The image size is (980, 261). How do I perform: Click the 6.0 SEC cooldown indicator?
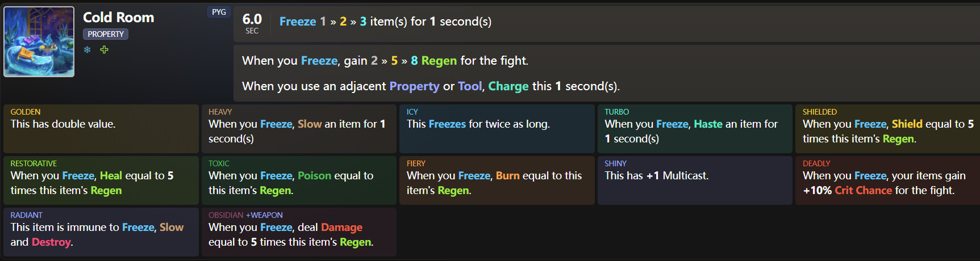(252, 23)
